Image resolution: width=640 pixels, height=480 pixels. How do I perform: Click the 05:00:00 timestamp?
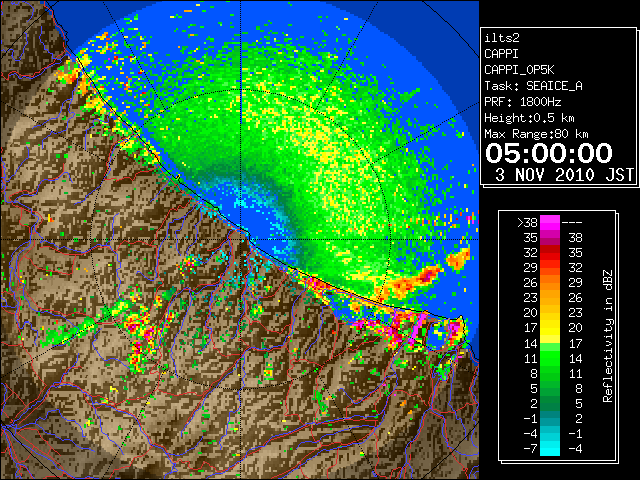point(549,153)
